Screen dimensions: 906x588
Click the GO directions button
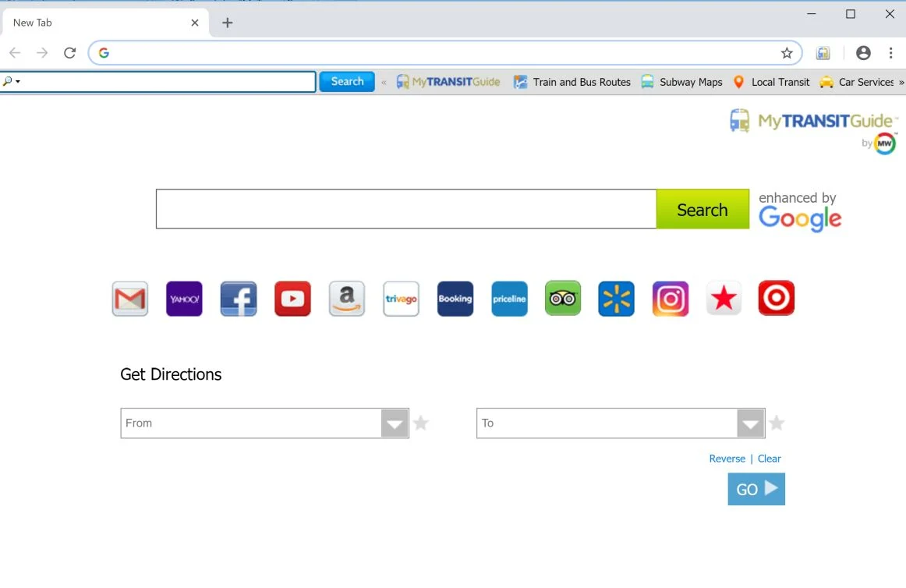point(756,489)
